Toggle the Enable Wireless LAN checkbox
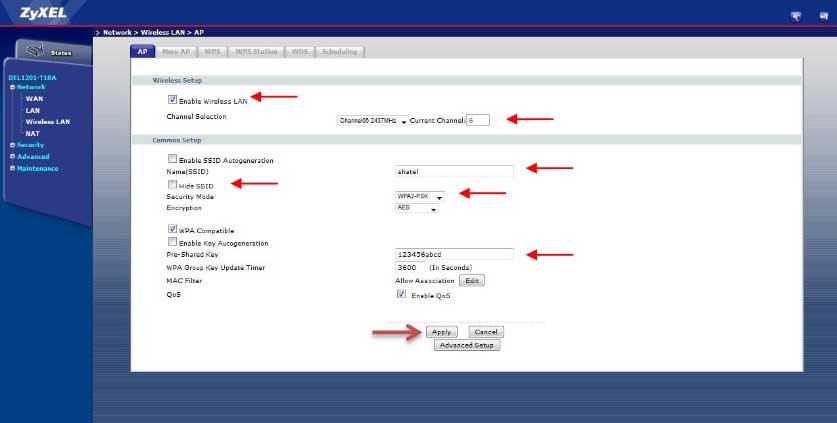This screenshot has width=837, height=423. click(x=173, y=100)
